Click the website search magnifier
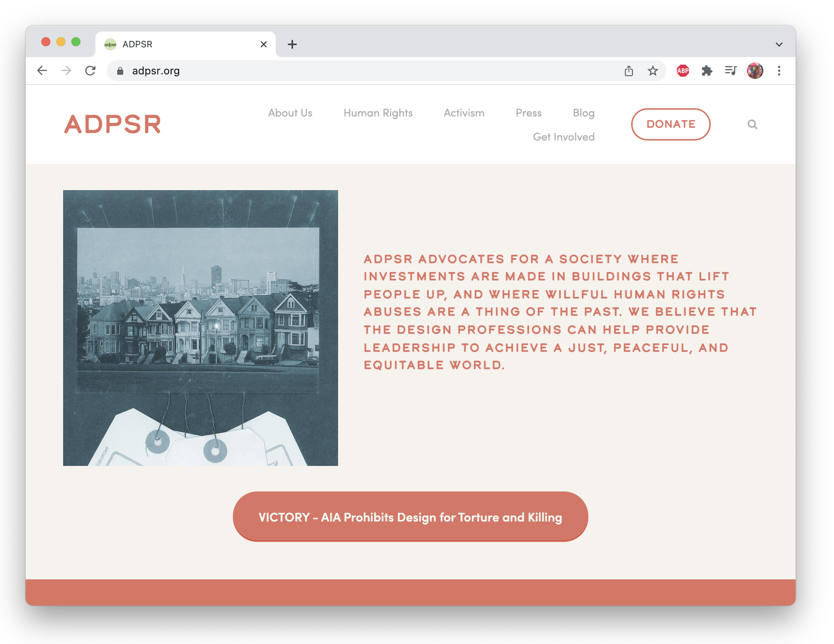The width and height of the screenshot is (834, 644). pyautogui.click(x=752, y=124)
